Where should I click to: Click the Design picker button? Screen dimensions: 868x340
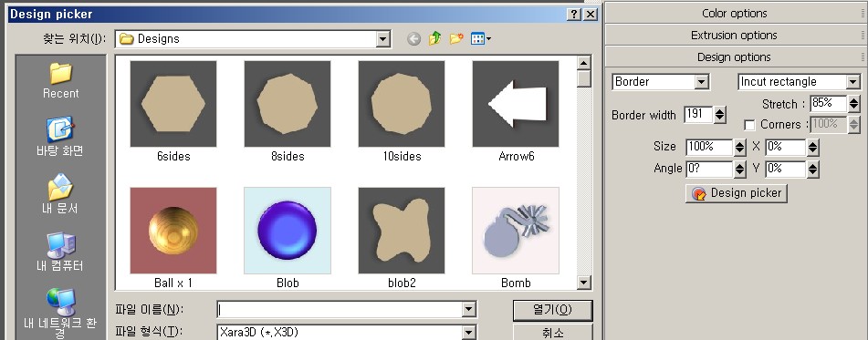coord(737,193)
